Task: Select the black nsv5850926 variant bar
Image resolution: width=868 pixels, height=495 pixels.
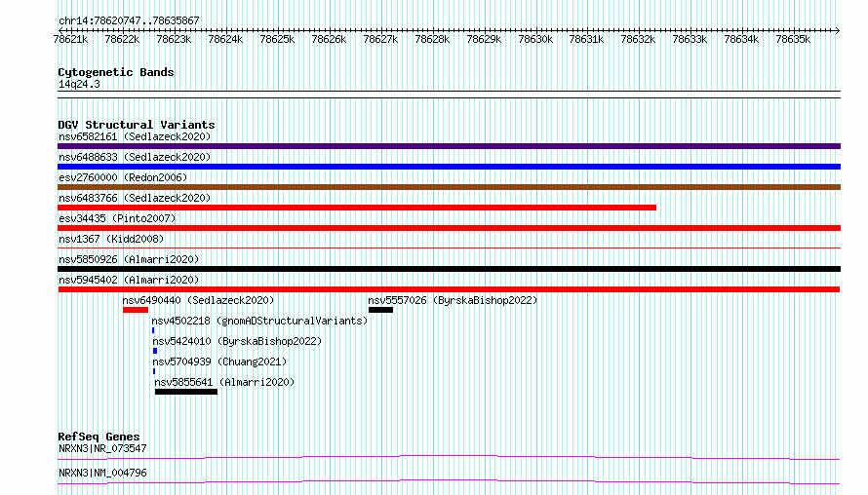Action: pos(449,269)
